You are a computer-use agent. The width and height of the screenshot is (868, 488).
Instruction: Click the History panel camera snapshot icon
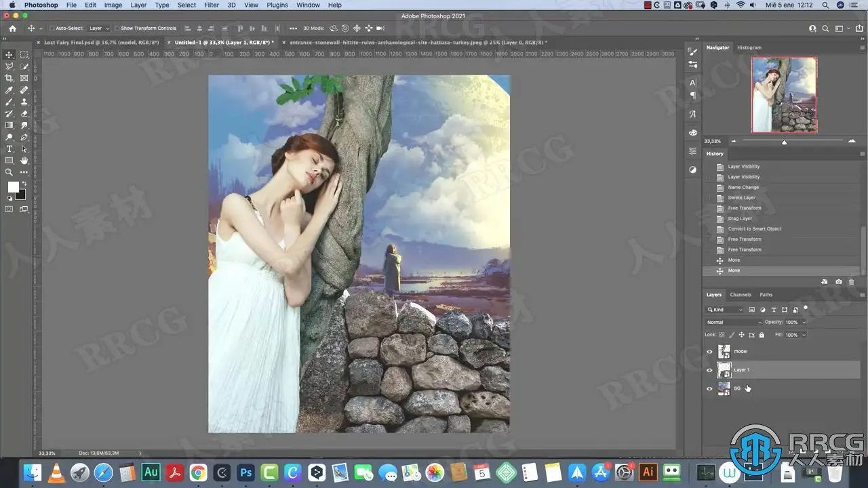click(839, 282)
